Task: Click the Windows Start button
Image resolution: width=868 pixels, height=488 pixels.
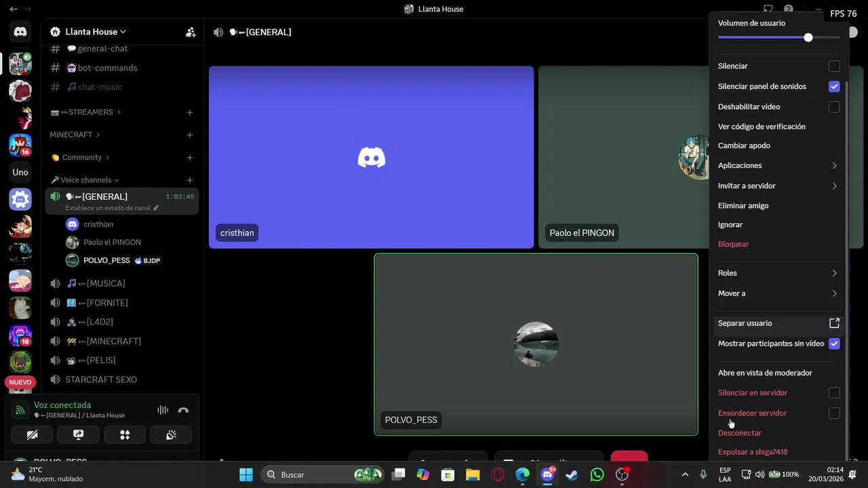Action: click(x=246, y=474)
